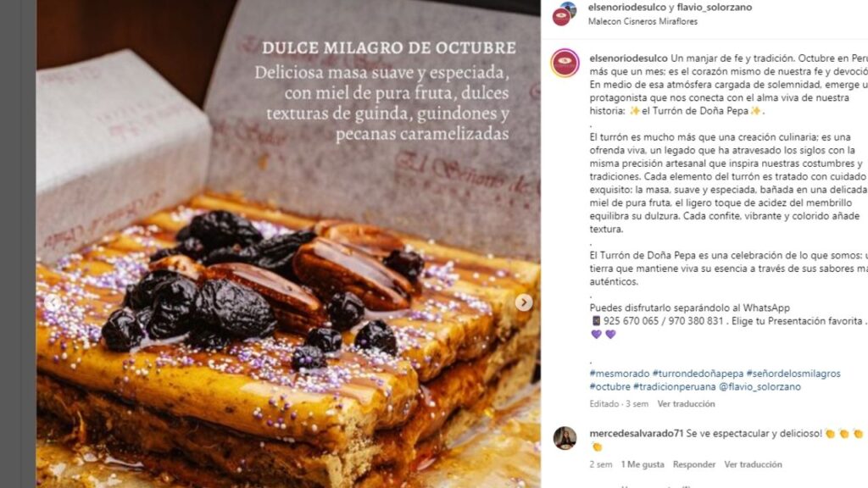View 1 Me gusta on comment
Viewport: 868px width, 488px height.
pos(643,464)
